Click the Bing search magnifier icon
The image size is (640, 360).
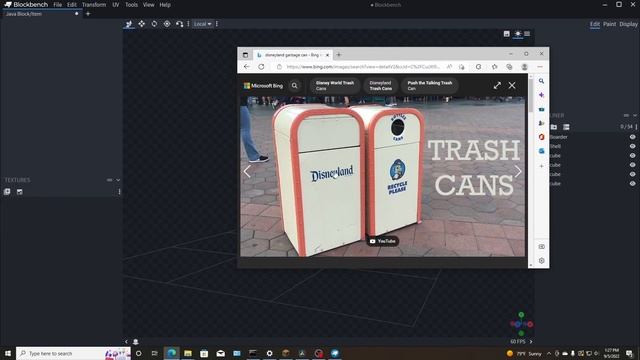click(x=295, y=86)
